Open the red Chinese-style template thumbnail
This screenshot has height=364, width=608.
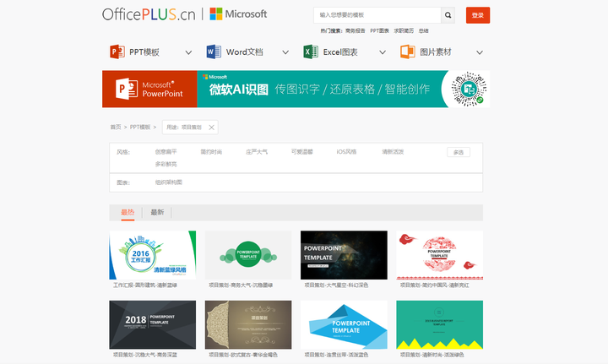pos(440,255)
